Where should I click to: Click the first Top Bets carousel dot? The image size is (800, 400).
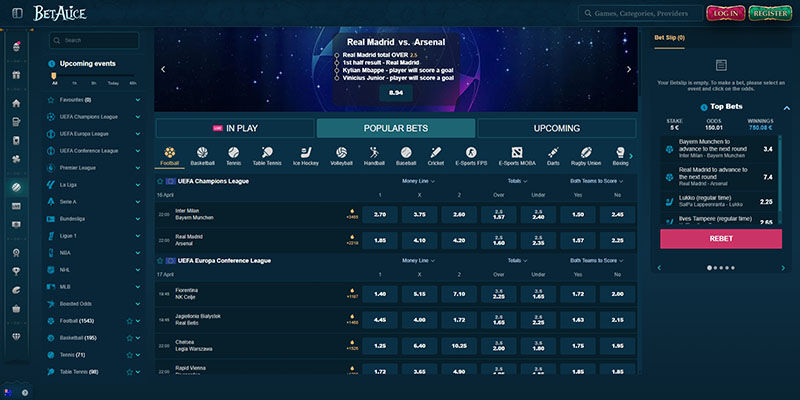point(709,267)
